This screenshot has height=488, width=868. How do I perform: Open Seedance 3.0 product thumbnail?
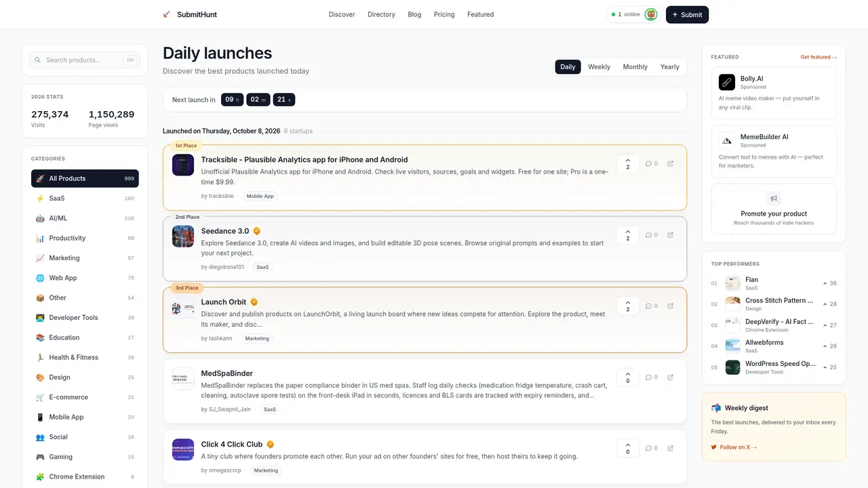(183, 236)
